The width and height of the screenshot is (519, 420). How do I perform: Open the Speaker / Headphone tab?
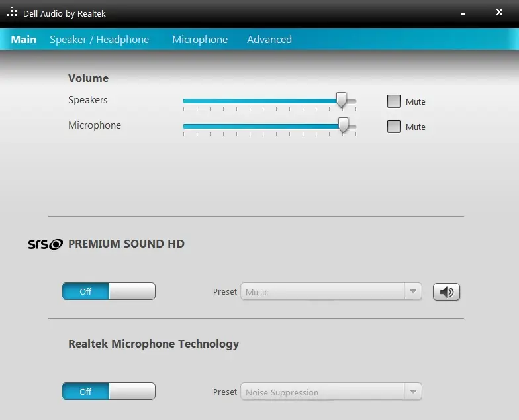point(99,40)
